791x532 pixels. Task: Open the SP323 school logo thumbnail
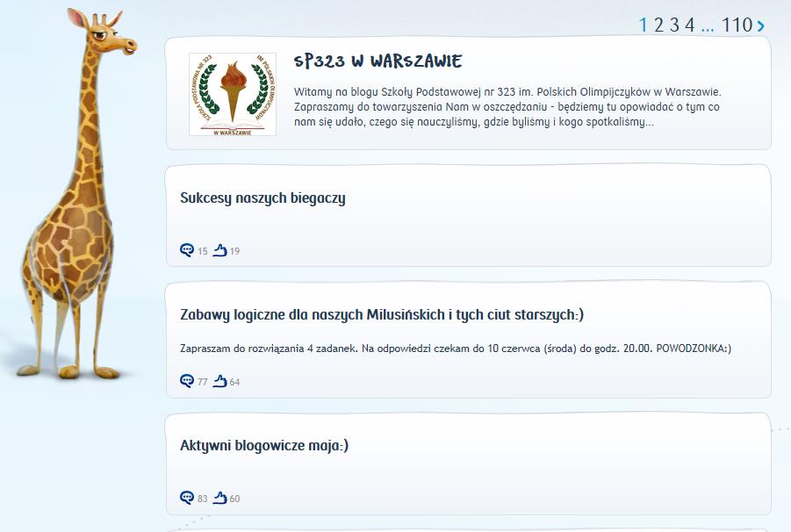click(233, 94)
